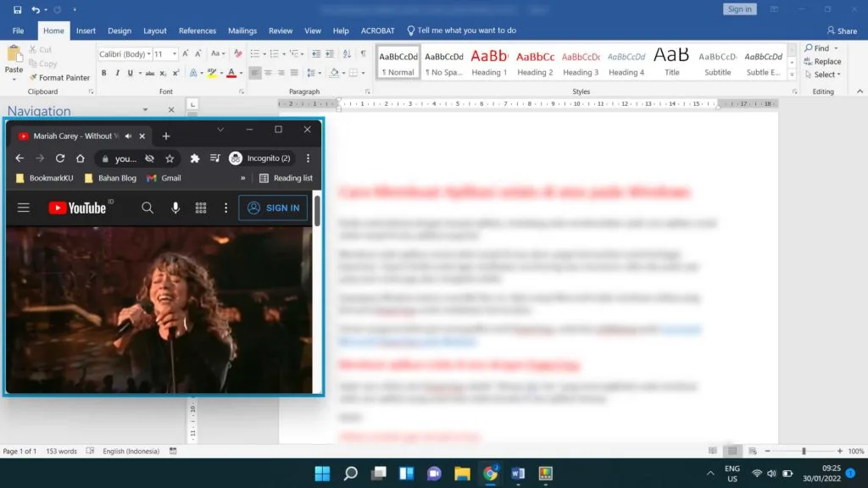Open the Change Case Aa dropdown
This screenshot has height=488, width=868.
218,53
